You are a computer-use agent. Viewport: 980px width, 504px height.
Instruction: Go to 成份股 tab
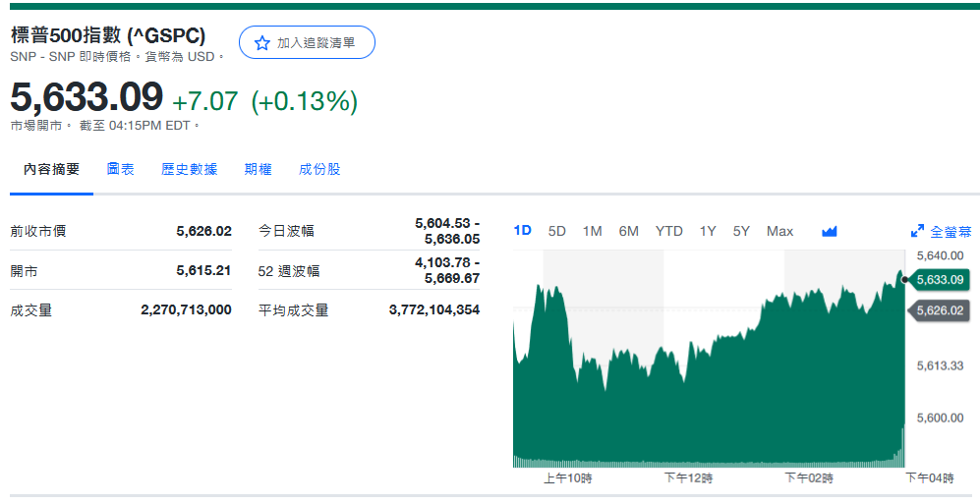[320, 169]
